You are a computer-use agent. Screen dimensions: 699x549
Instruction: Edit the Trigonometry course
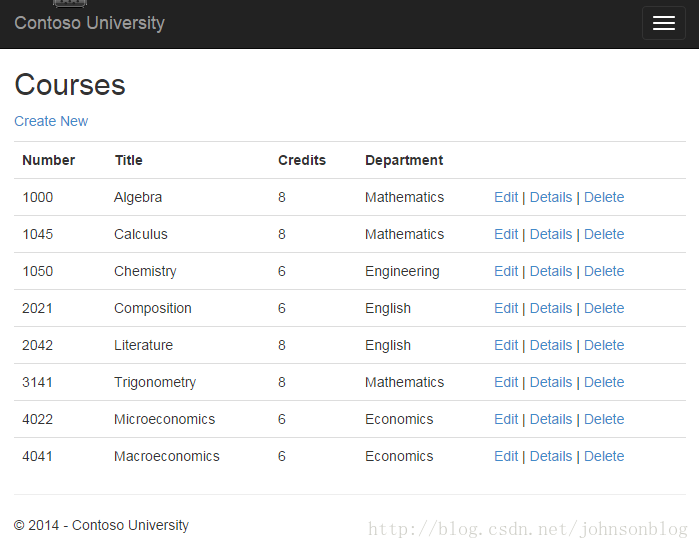pos(506,382)
